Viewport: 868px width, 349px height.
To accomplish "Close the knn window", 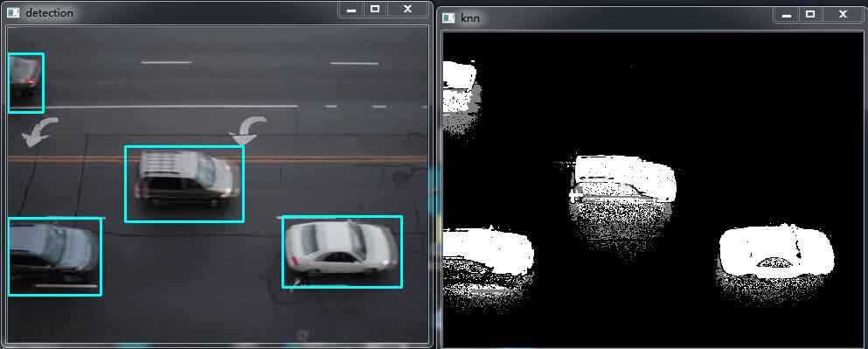I will [x=844, y=14].
